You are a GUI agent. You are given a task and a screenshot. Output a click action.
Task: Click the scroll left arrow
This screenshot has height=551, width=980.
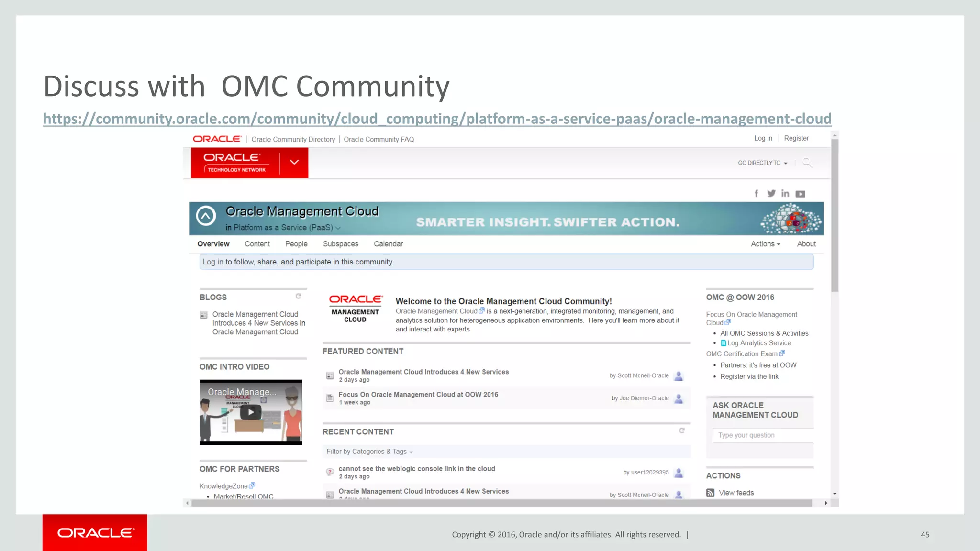point(187,503)
